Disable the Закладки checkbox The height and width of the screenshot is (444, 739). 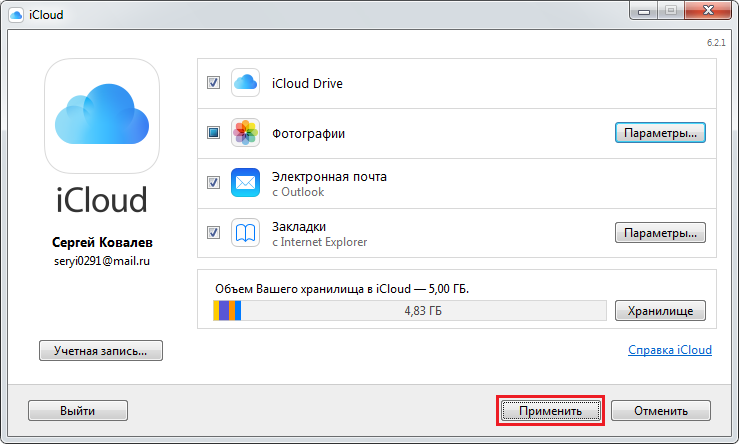point(213,232)
